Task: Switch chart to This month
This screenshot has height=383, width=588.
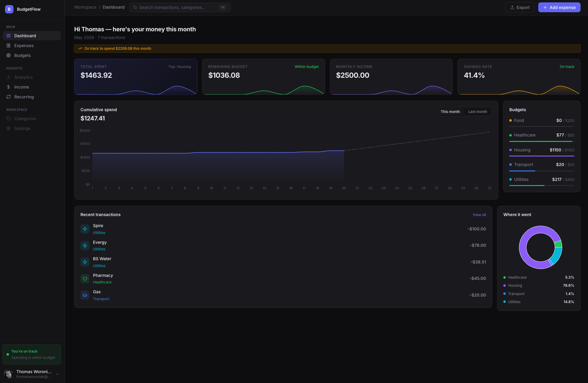Action: click(x=450, y=112)
